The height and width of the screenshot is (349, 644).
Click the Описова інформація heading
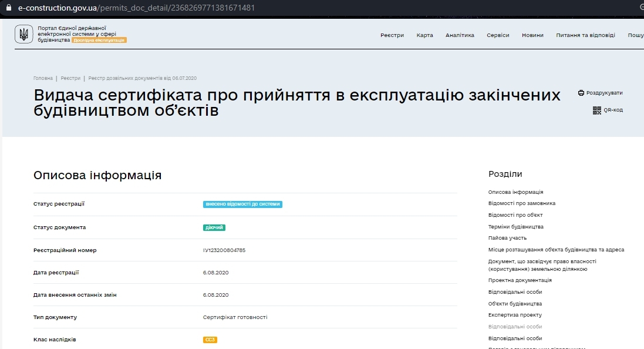[x=97, y=175]
